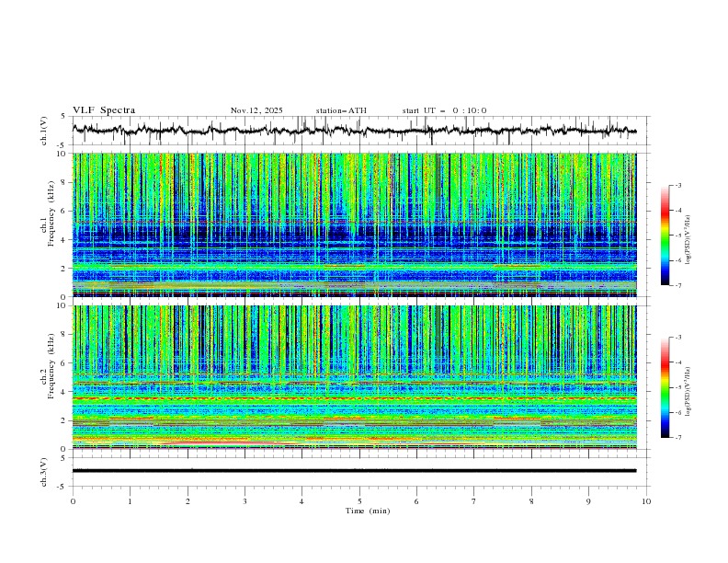This screenshot has height=563, width=728.
Task: Click time axis tick label "4"
Action: pos(301,501)
